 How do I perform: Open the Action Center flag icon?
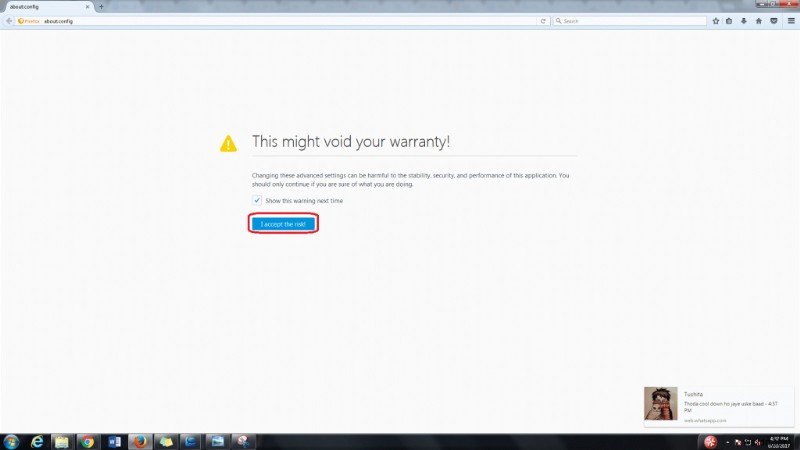click(738, 442)
